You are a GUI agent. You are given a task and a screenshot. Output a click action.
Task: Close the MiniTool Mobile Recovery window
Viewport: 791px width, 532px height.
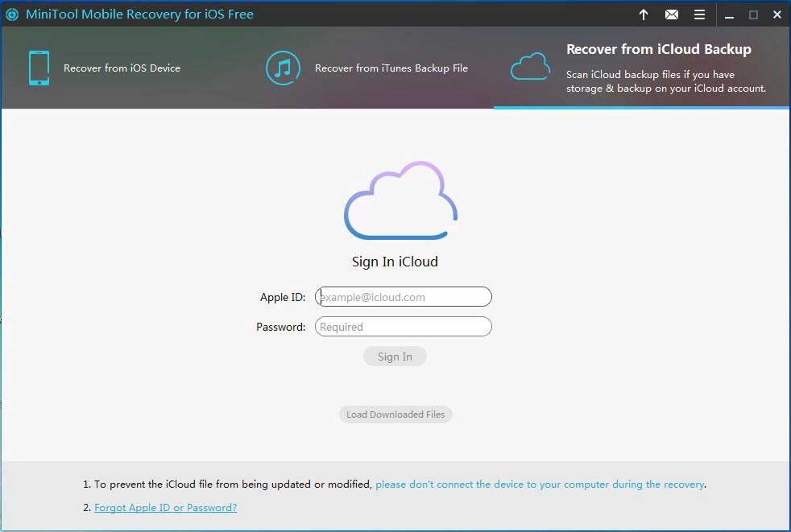(x=777, y=14)
